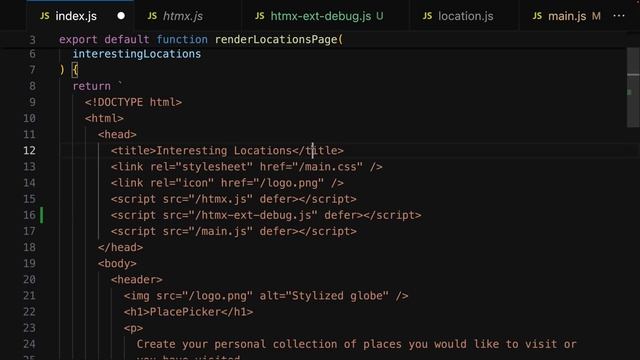The image size is (640, 360).
Task: Click 'interestingLocations' parameter
Action: pos(137,54)
